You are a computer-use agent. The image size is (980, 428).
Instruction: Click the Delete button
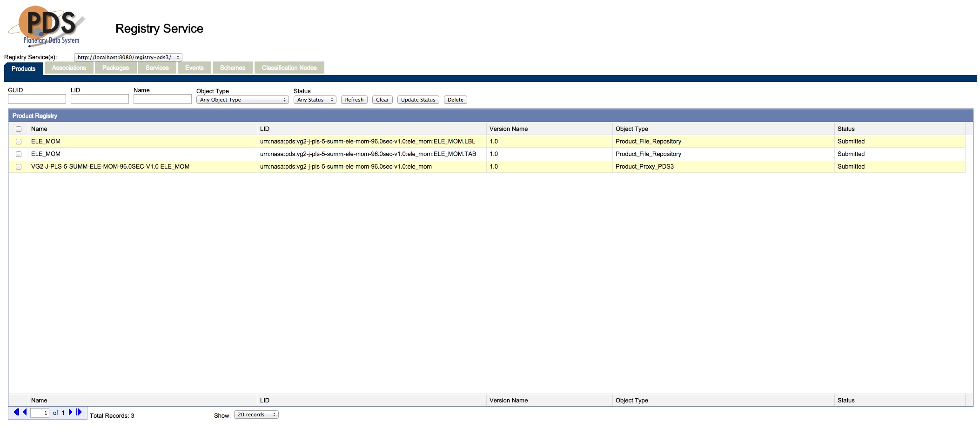click(456, 100)
